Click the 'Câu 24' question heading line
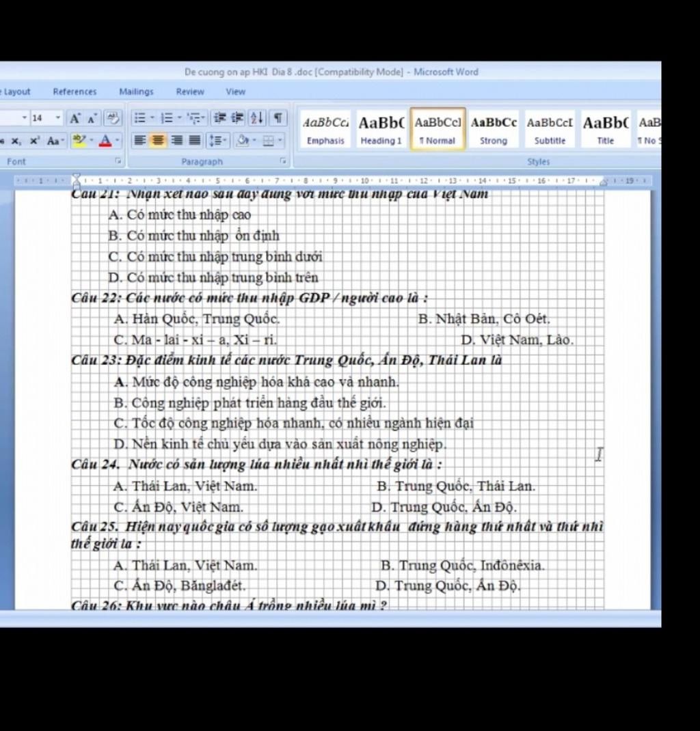This screenshot has height=731, width=700. point(256,465)
